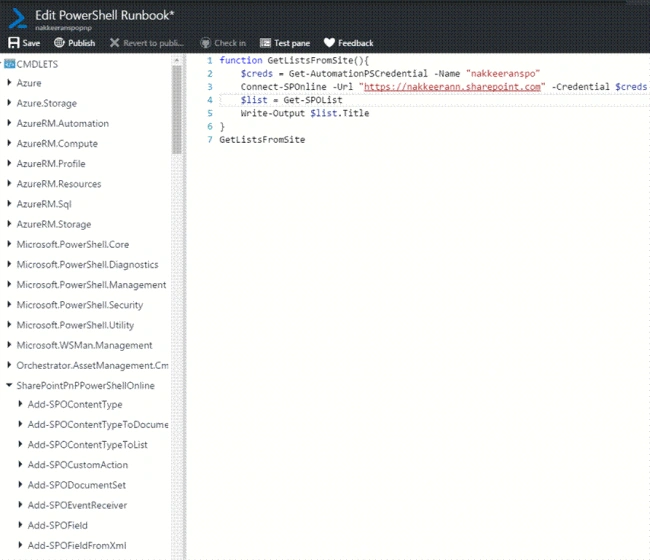Select the Add-SPOCustomAction cmdlet

[78, 465]
